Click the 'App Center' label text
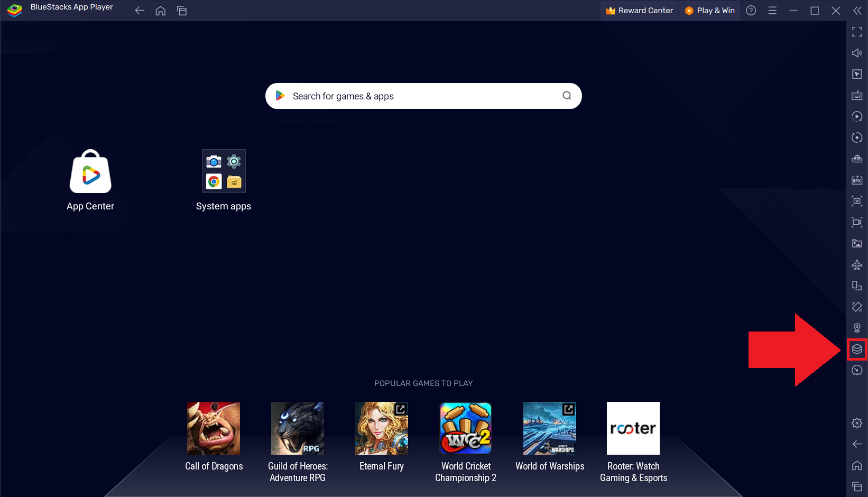Viewport: 868px width, 497px height. click(90, 206)
